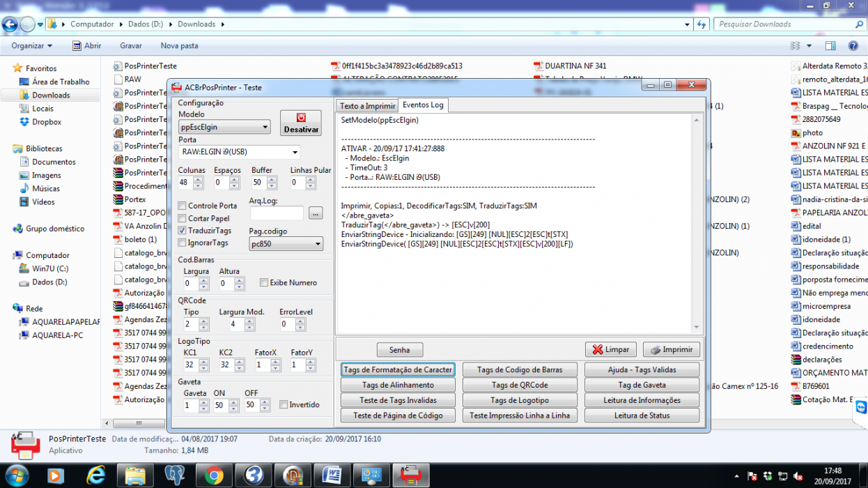
Task: Open the Dropbox favorite in sidebar
Action: (47, 122)
